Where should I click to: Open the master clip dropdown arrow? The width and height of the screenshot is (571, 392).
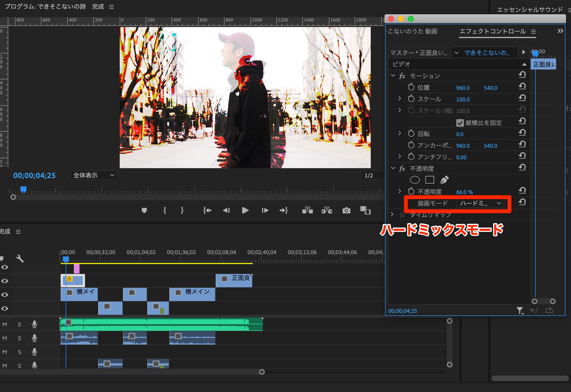point(457,53)
